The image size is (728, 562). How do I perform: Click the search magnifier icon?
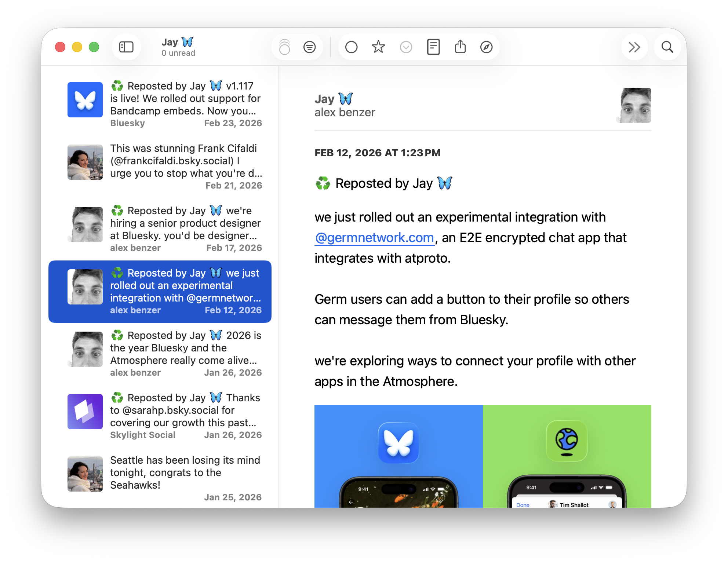click(x=667, y=47)
